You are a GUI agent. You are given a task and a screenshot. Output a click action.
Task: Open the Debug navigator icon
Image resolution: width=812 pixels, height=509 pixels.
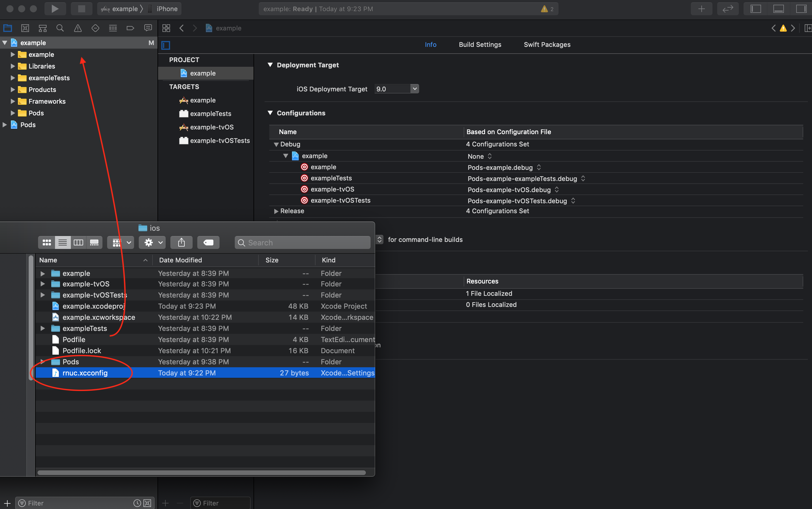click(x=113, y=28)
